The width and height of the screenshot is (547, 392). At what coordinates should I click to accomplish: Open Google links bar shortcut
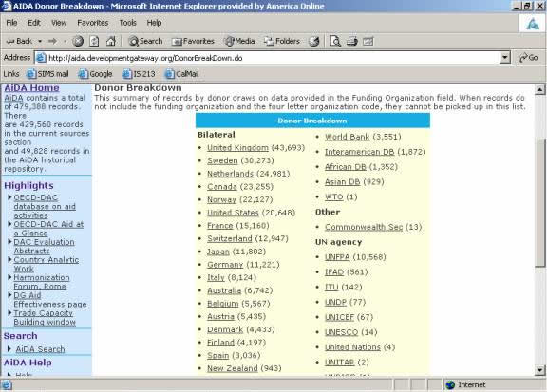tap(95, 74)
